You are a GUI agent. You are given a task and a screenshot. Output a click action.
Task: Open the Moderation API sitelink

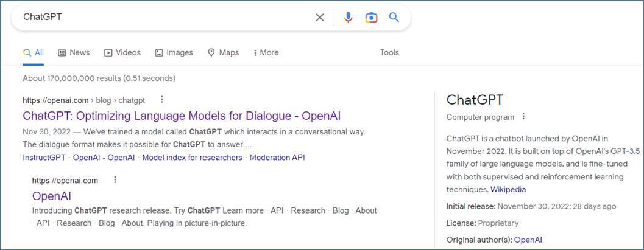277,158
